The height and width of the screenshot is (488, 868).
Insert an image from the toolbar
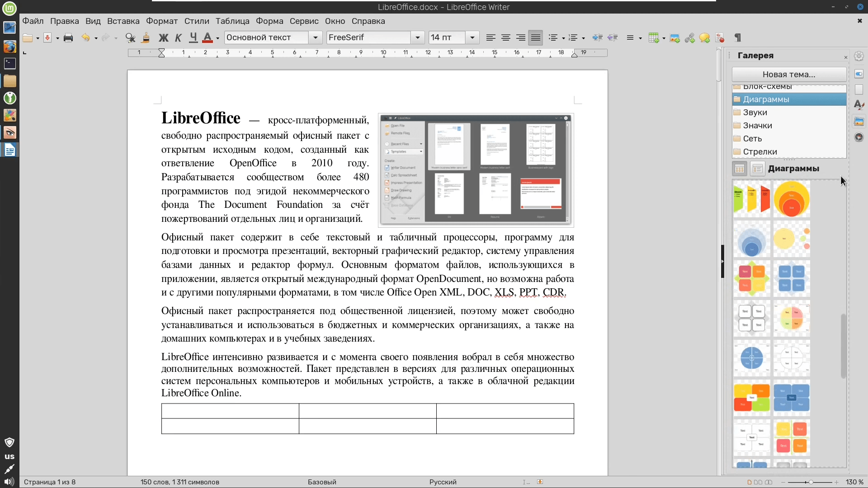[x=675, y=38]
